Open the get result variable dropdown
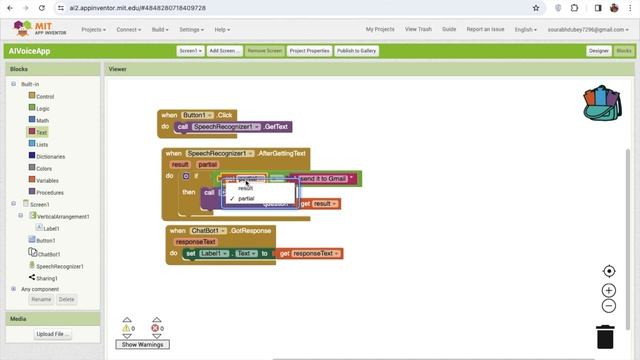 pos(325,203)
